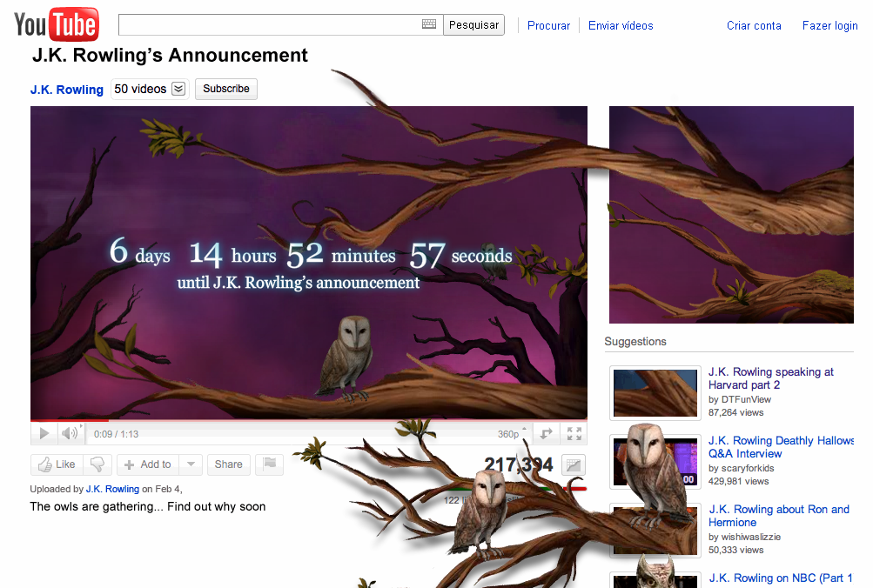Open the on-screen keyboard icon in search box
This screenshot has height=588, width=873.
[x=429, y=24]
